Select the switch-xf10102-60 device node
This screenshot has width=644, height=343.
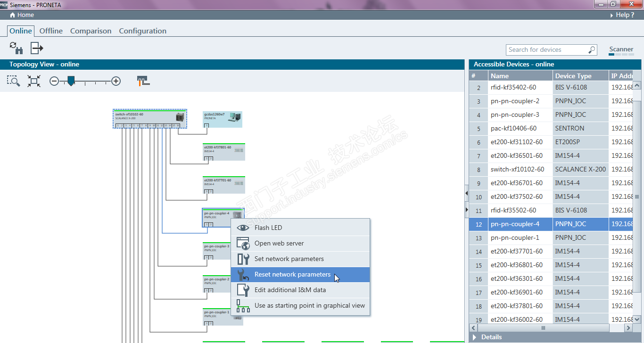tap(150, 119)
